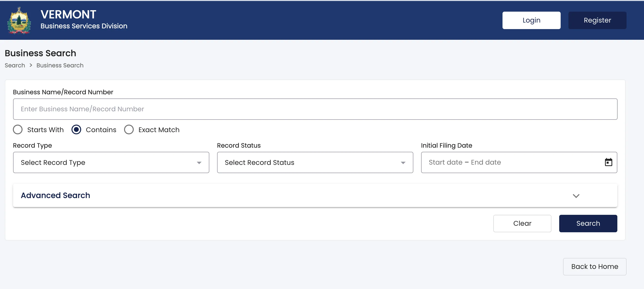Click the Business Search breadcrumb item
Image resolution: width=644 pixels, height=289 pixels.
[60, 65]
